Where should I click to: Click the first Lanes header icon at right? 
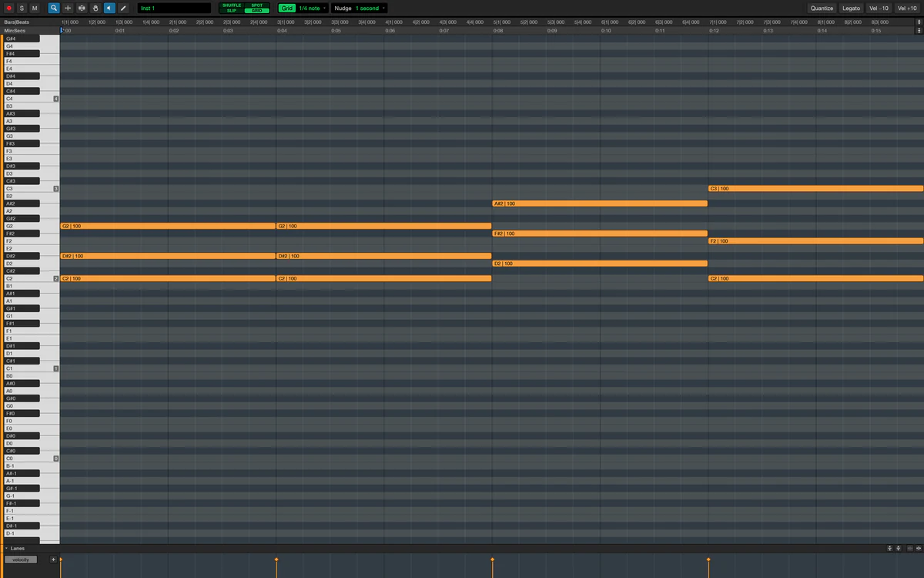(889, 548)
